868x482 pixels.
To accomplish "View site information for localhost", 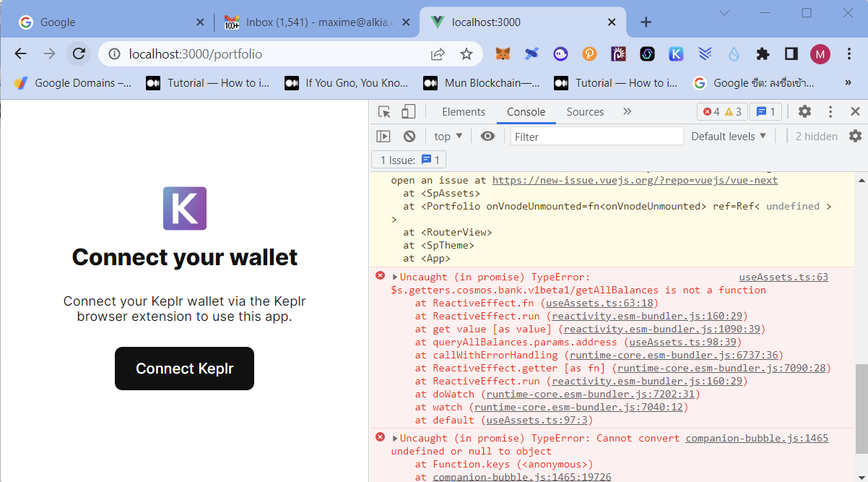I will pos(113,54).
